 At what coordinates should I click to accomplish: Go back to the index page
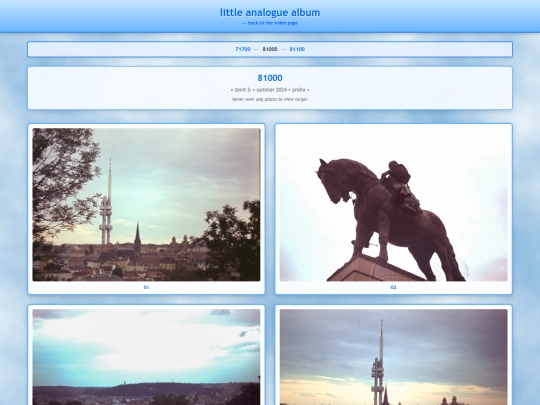270,23
